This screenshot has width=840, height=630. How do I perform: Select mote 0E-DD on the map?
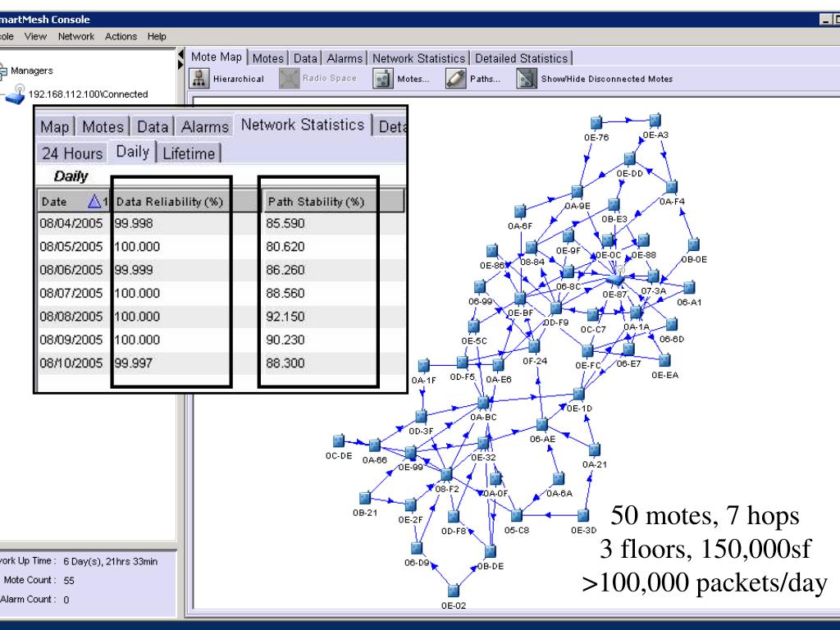[630, 158]
